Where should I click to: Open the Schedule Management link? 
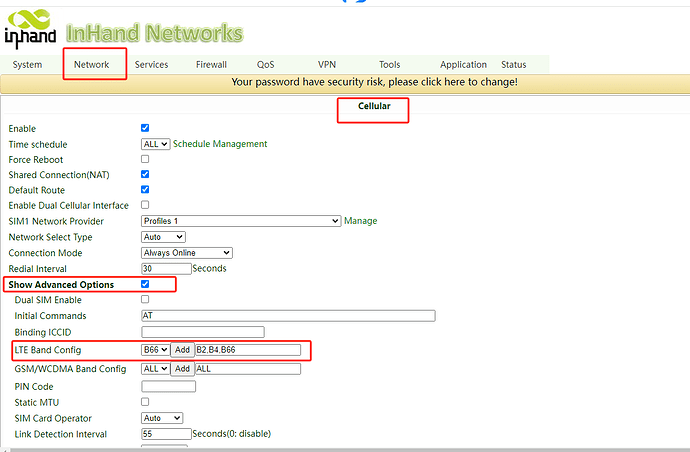pos(220,144)
